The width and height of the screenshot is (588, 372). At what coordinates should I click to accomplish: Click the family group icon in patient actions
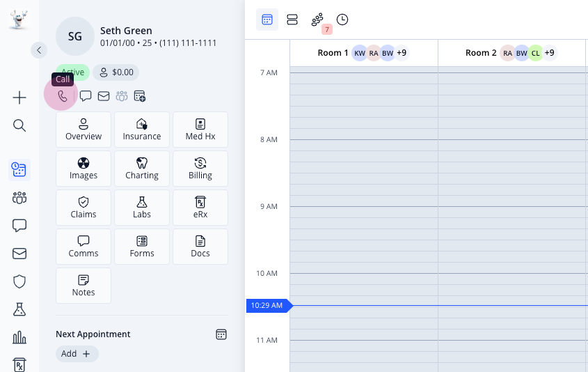[x=122, y=96]
